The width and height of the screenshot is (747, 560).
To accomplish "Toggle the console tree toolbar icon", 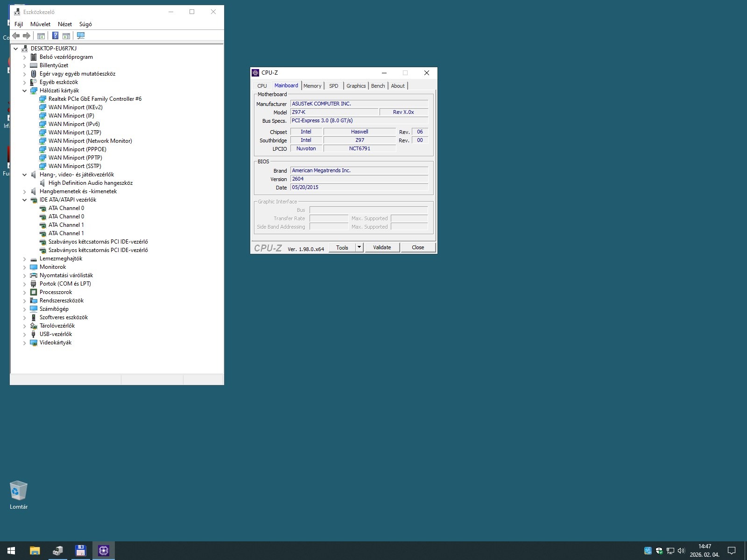I will (41, 35).
